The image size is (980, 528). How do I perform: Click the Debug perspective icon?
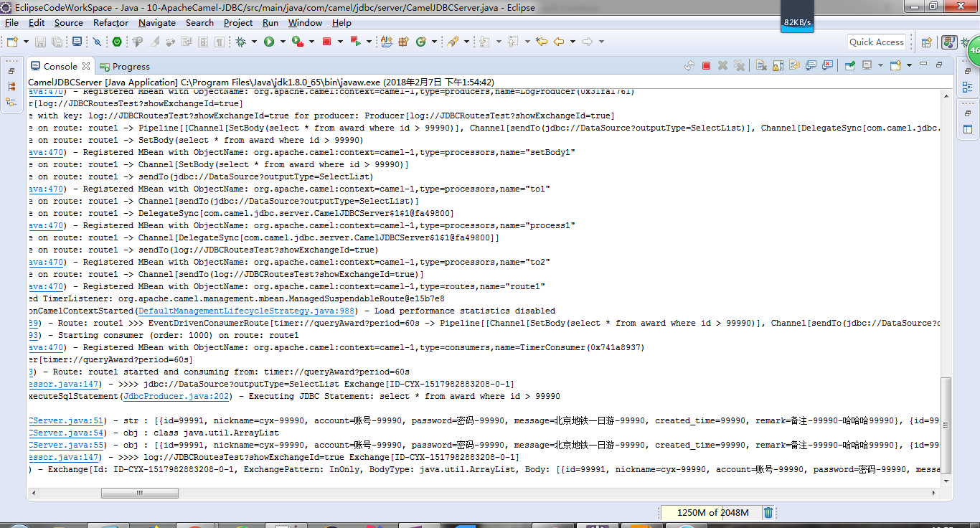(x=963, y=42)
